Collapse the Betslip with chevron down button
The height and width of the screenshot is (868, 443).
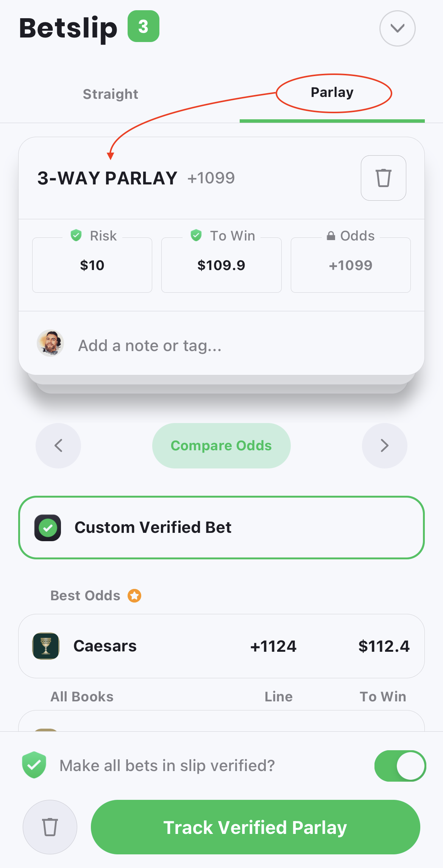coord(398,28)
